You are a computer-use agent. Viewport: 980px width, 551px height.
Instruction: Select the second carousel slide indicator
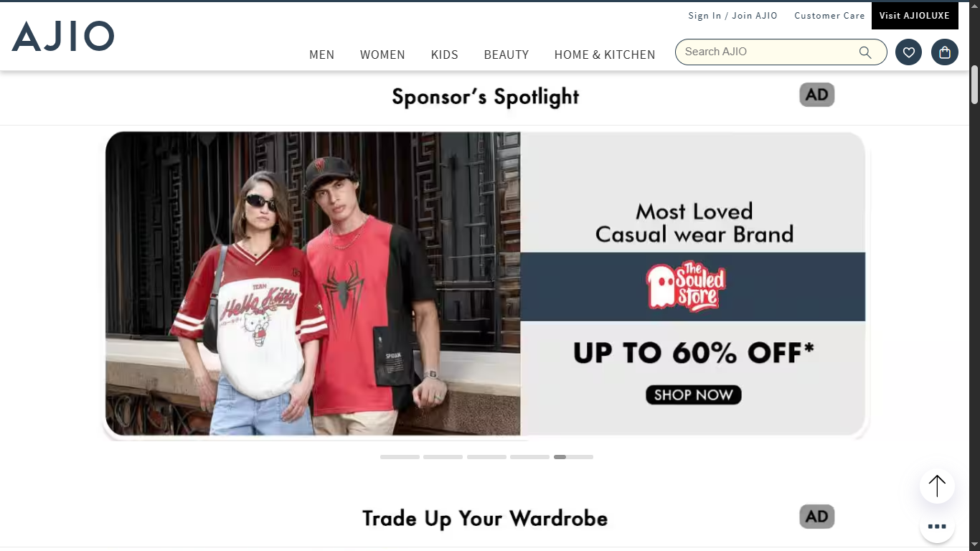(443, 457)
